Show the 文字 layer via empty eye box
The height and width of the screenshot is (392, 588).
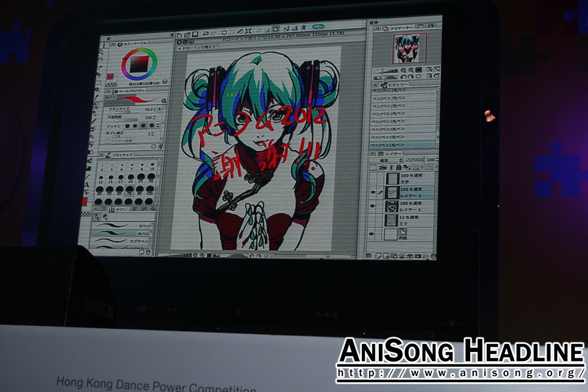coord(373,178)
